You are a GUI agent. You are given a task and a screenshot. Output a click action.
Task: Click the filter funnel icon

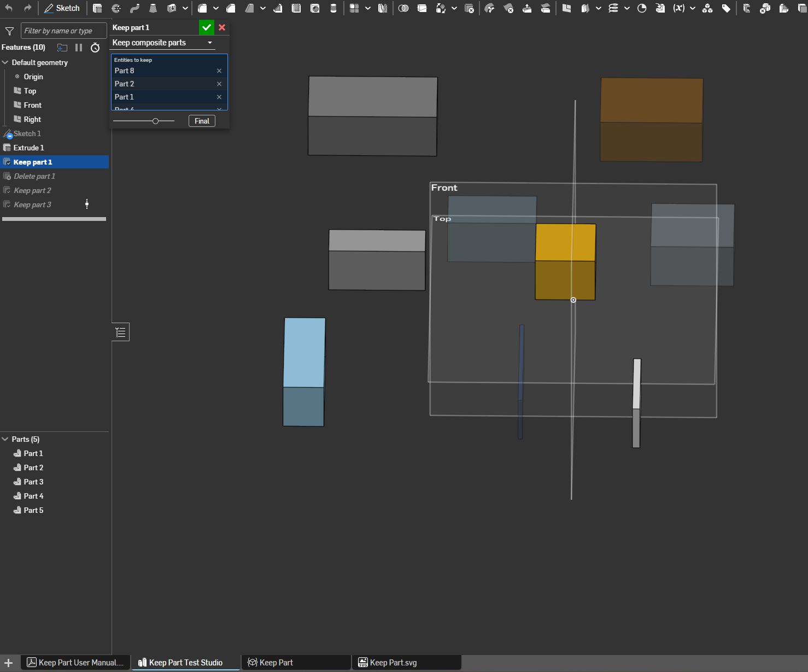coord(9,31)
